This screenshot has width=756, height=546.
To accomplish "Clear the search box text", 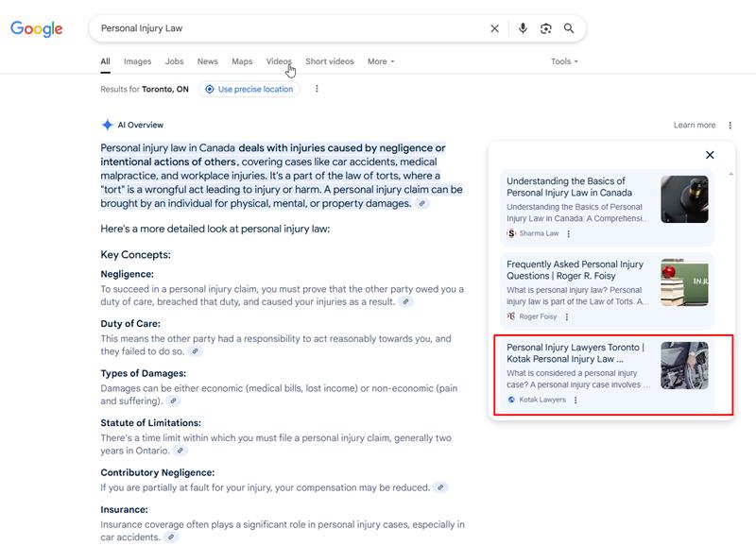I will (494, 28).
